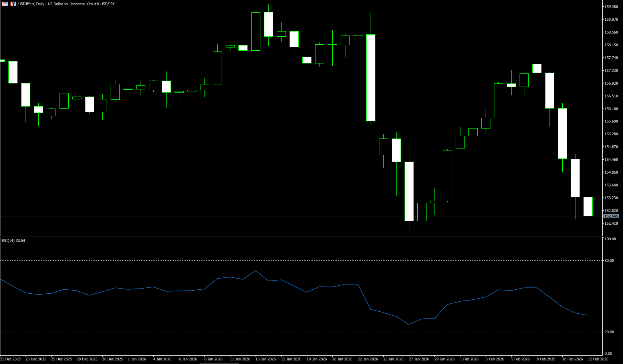Click the last candle on the chart
The width and height of the screenshot is (623, 364).
(x=588, y=206)
